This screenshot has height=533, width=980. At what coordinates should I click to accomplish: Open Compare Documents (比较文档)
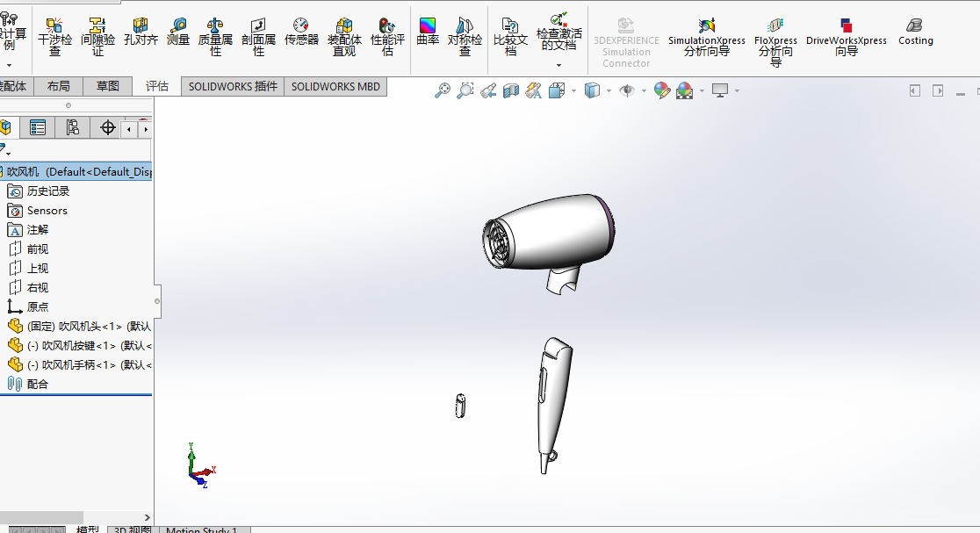pos(510,37)
